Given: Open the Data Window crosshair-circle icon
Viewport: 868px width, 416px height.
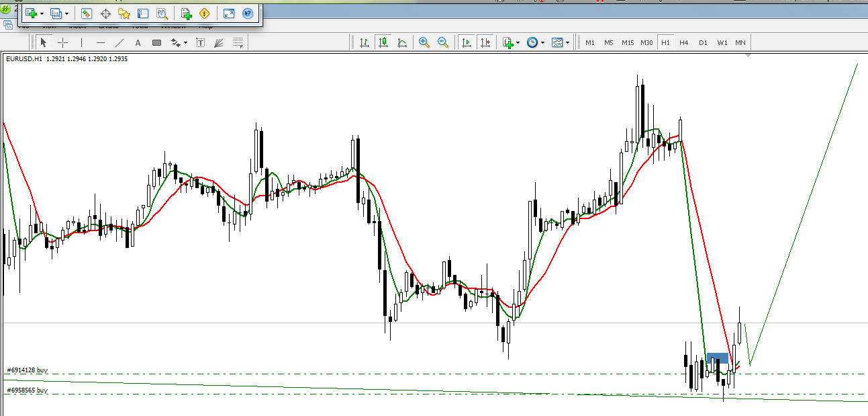Looking at the screenshot, I should coord(105,13).
